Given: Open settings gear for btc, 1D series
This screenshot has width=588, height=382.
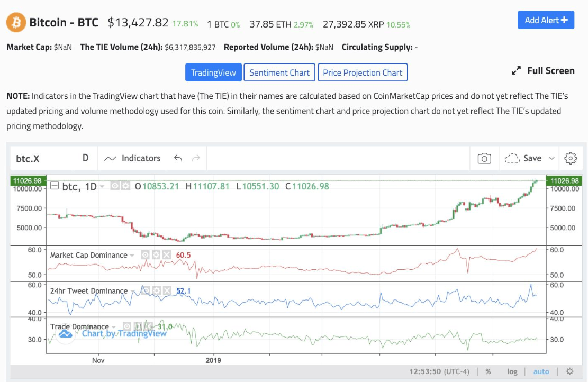Looking at the screenshot, I should coord(125,186).
